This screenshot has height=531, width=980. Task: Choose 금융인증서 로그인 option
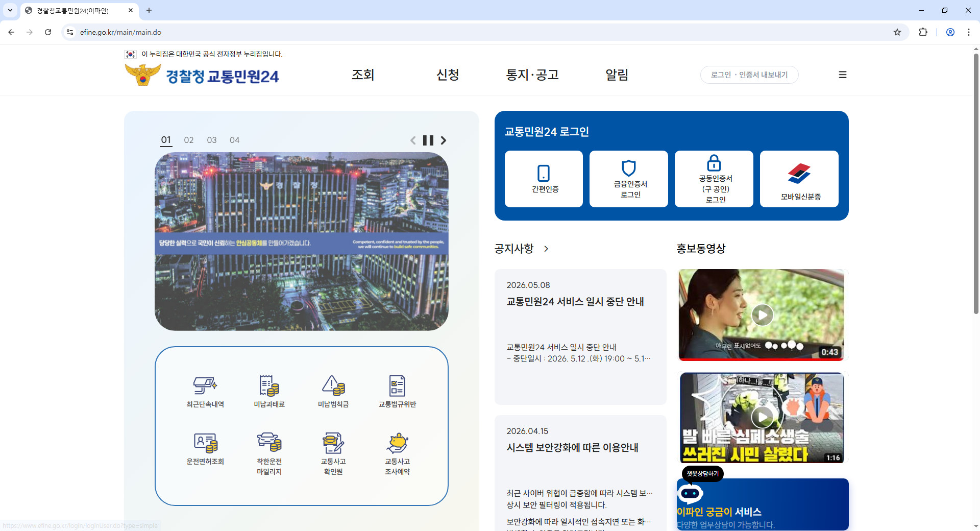coord(629,179)
